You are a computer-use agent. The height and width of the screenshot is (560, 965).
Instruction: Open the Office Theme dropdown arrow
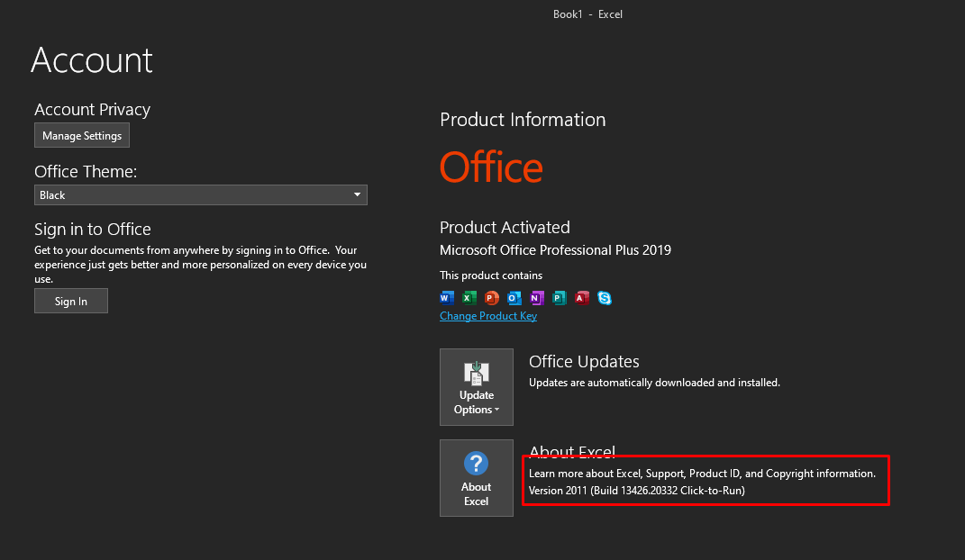(x=357, y=194)
